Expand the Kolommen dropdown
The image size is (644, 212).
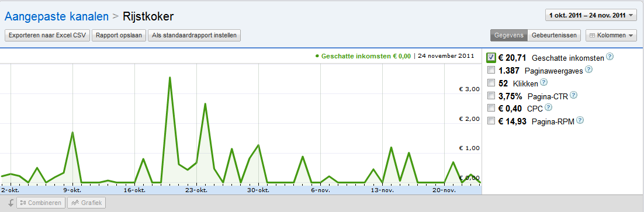pyautogui.click(x=611, y=35)
